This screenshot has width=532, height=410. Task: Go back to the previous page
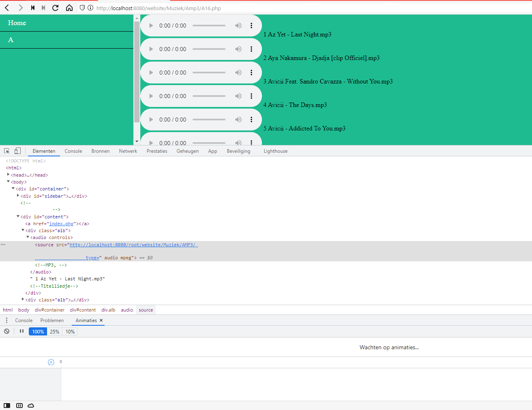[7, 8]
